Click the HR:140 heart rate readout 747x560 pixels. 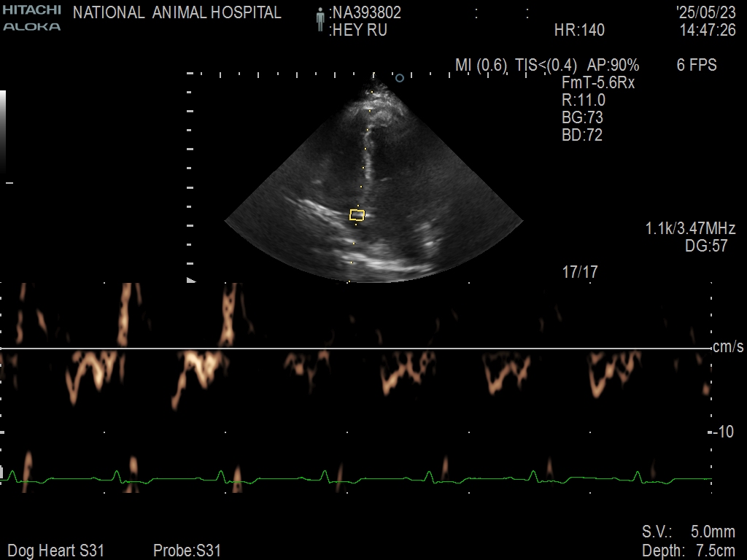click(579, 30)
